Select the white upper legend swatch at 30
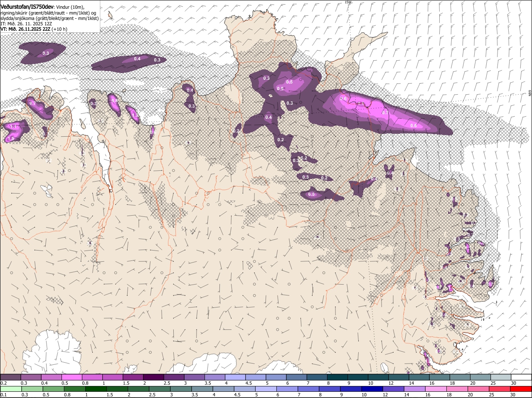The width and height of the screenshot is (532, 398). click(521, 377)
